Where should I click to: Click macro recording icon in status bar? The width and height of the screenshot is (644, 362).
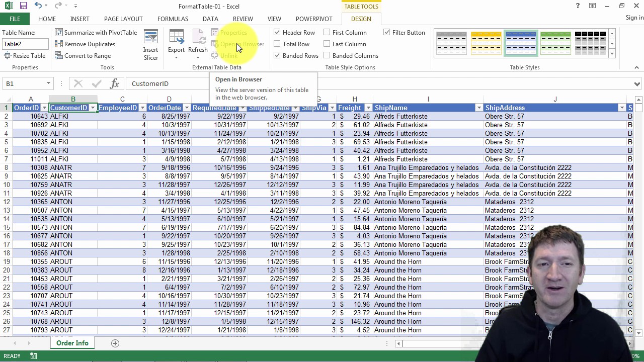click(x=33, y=356)
